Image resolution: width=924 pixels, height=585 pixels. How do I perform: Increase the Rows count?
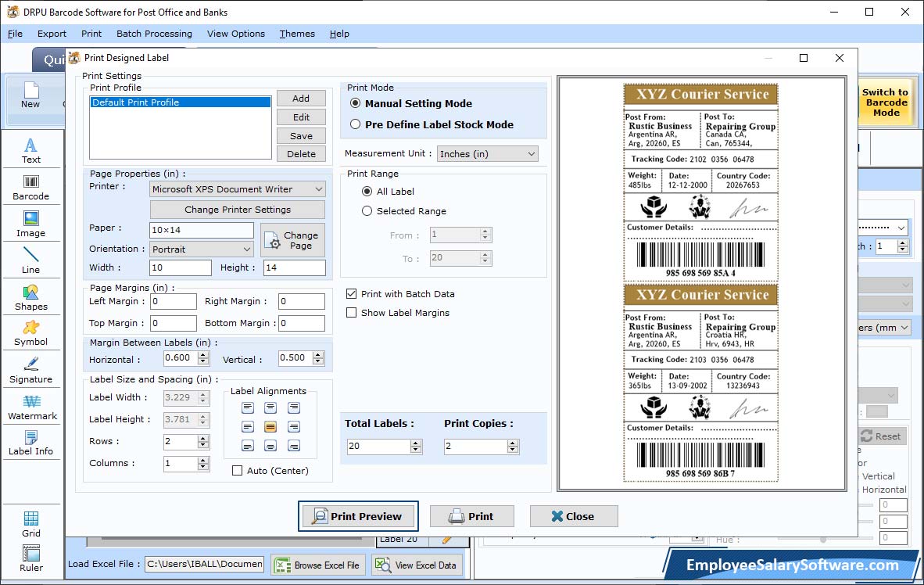203,438
